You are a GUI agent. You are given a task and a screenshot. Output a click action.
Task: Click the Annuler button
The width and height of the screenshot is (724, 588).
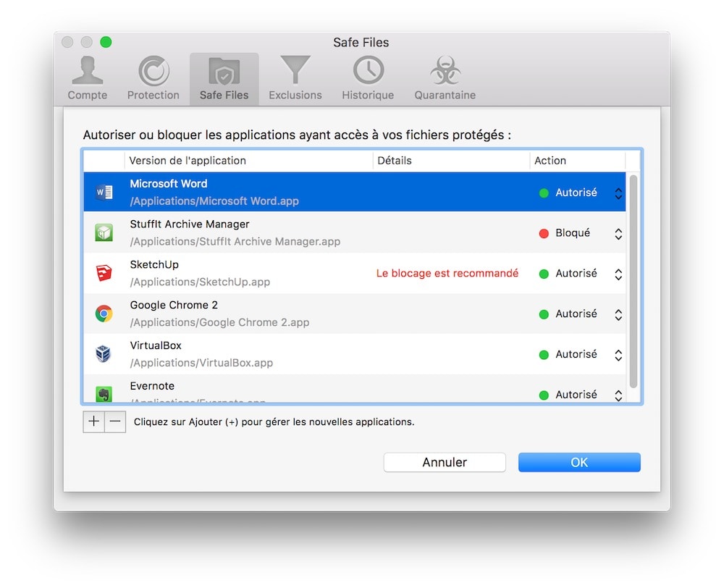445,463
